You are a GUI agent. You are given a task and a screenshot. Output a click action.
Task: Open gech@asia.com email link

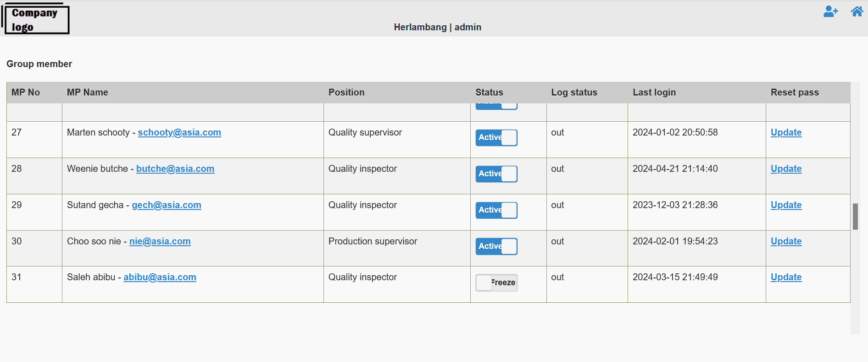(167, 205)
